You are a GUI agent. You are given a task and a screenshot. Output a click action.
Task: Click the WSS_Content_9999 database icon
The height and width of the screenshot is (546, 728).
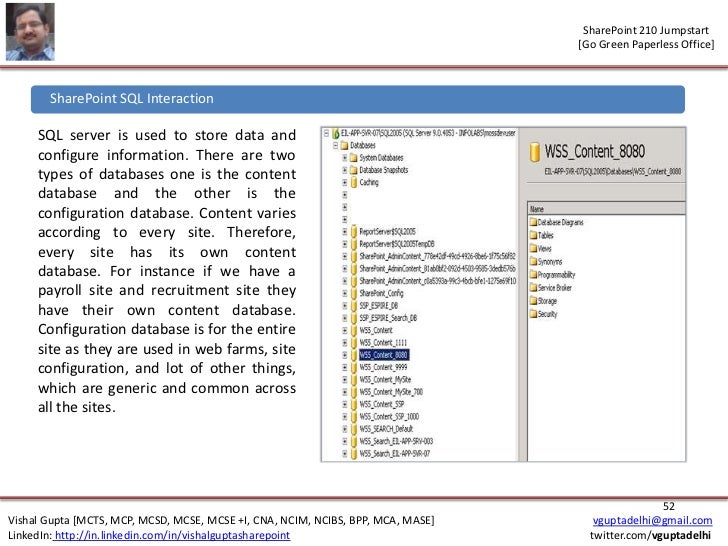(354, 367)
